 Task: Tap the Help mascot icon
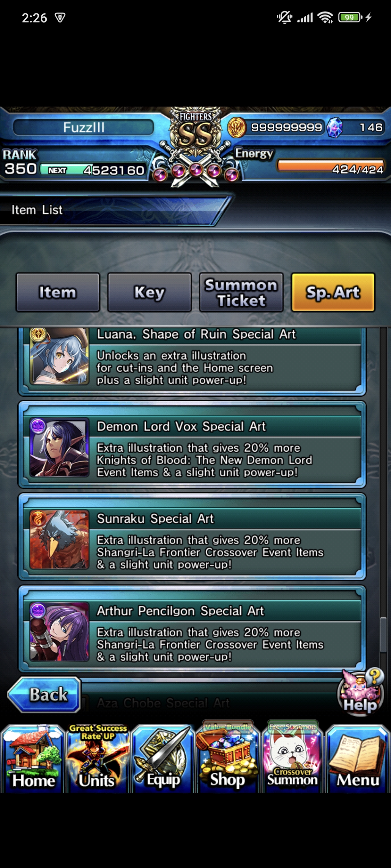coord(361,691)
